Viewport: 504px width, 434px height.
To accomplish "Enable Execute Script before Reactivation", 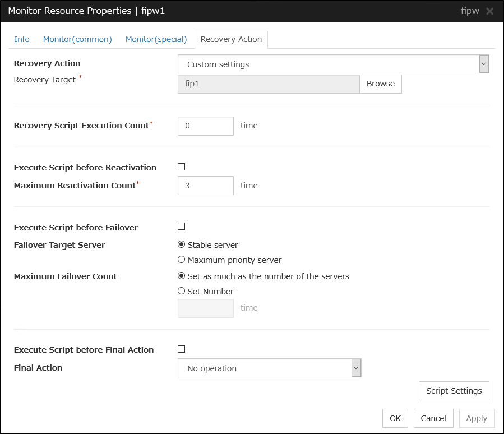I will pyautogui.click(x=181, y=167).
